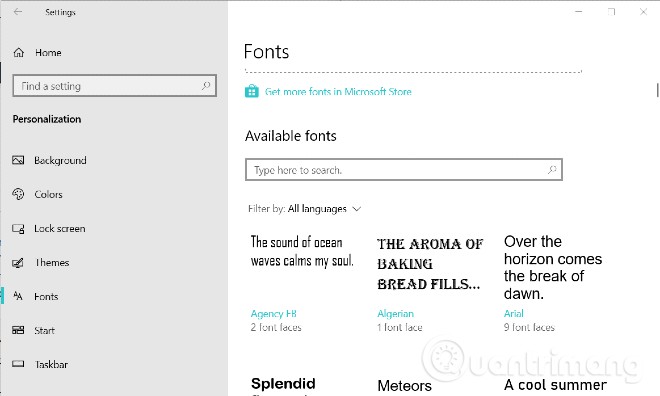Open the Agency FB font link
The height and width of the screenshot is (396, 660).
274,314
